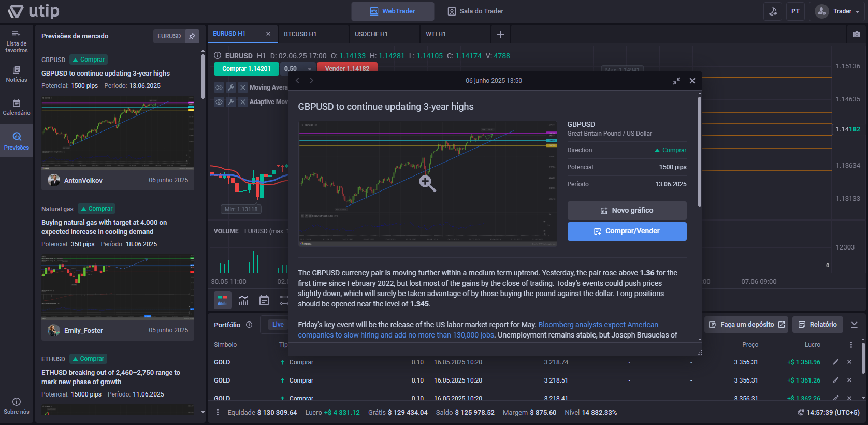Open status bar options menu

coord(218,413)
